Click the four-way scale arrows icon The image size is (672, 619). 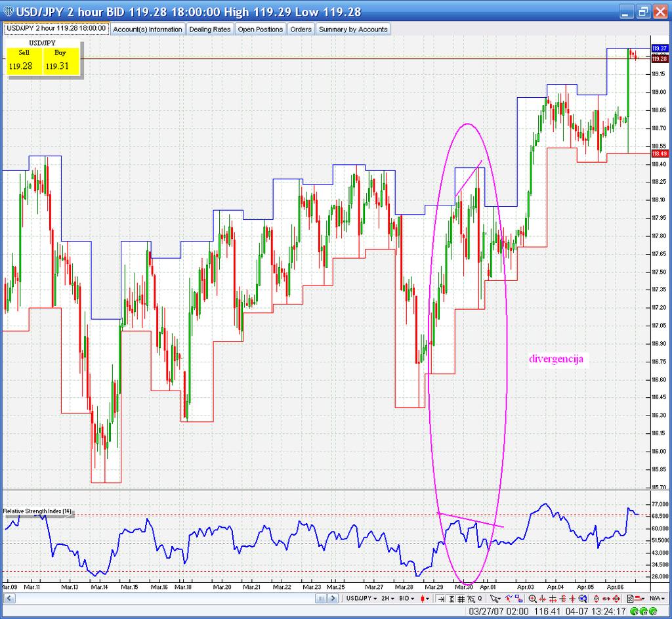tap(616, 599)
